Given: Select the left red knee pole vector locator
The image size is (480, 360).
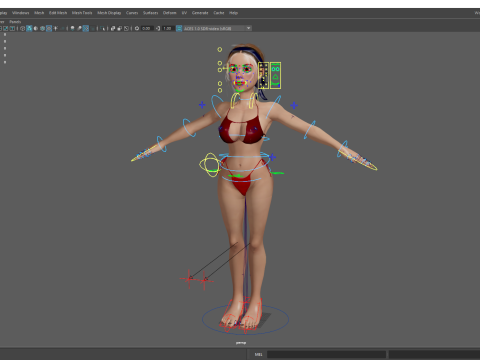Looking at the screenshot, I should pos(189,278).
